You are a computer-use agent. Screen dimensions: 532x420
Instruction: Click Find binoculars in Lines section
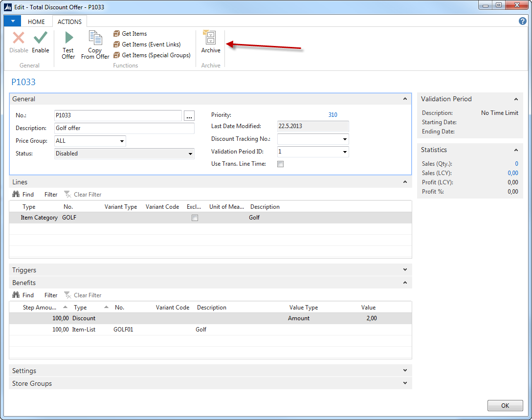[16, 195]
